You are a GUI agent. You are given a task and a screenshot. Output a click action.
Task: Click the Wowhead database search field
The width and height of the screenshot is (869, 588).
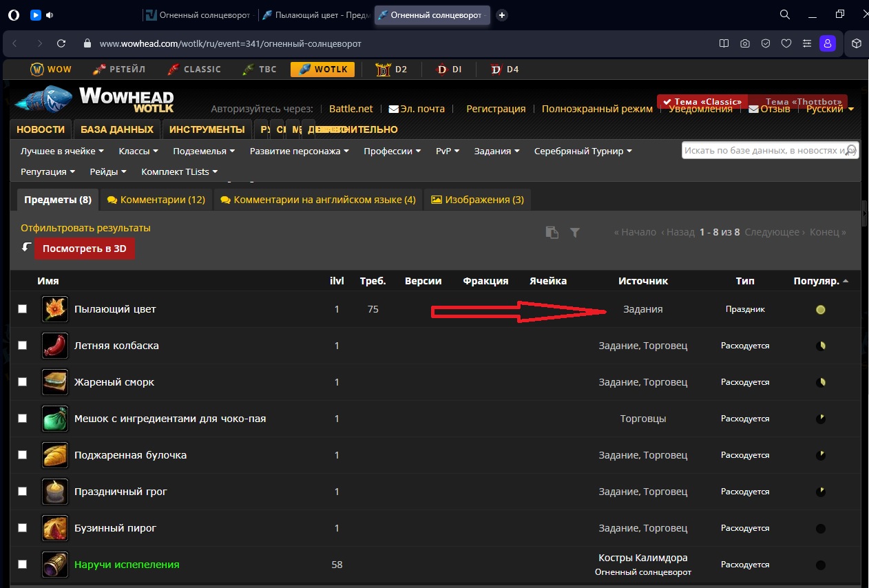[x=763, y=150]
